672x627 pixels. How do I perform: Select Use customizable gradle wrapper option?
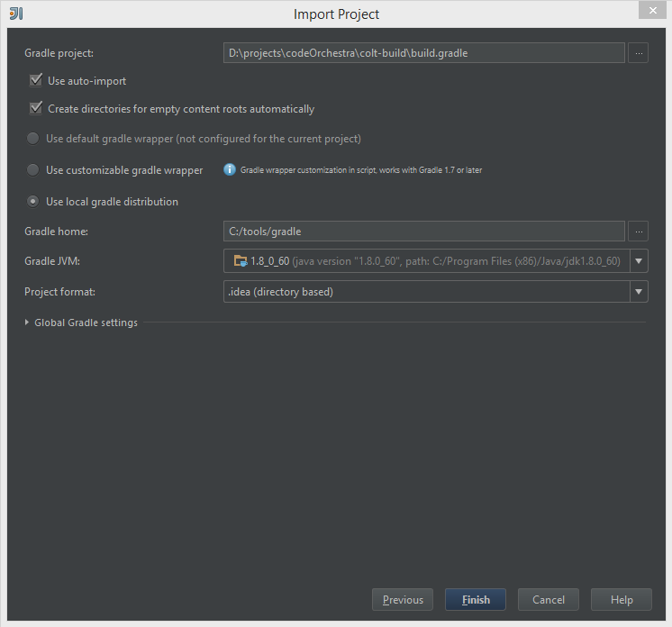[x=33, y=169]
